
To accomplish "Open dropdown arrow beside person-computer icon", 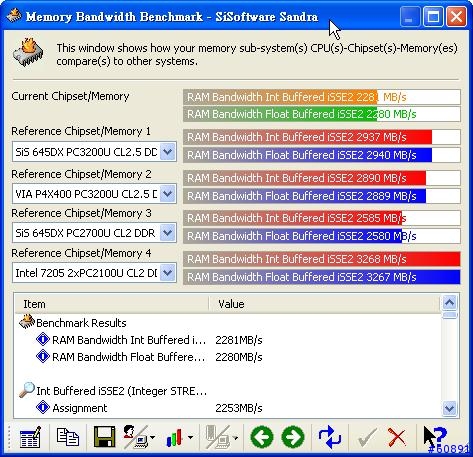I will click(x=153, y=437).
